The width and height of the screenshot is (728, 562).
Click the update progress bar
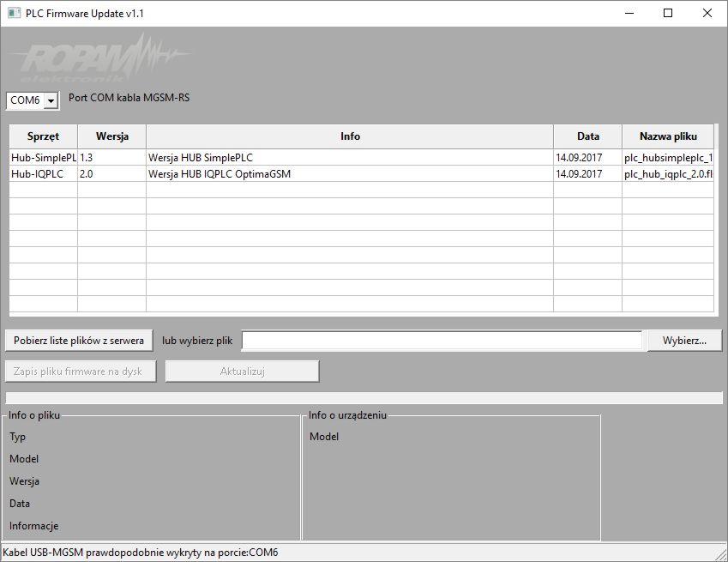[x=364, y=397]
